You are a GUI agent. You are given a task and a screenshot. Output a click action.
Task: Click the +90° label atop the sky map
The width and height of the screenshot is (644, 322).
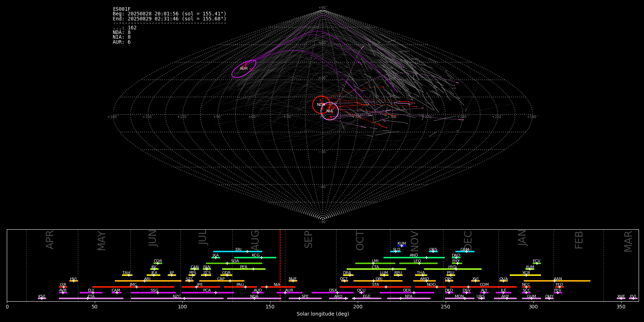323,8
